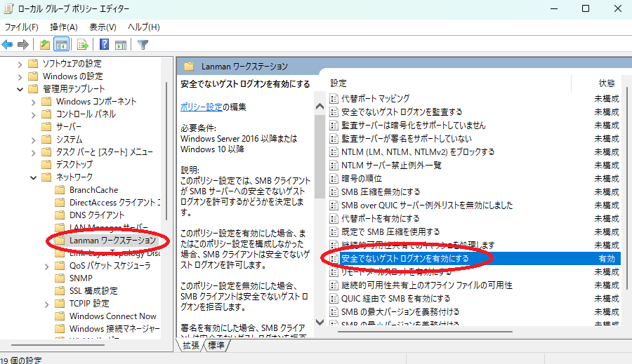Viewport: 632px width, 364px height.
Task: Click the folder icon of デスクトップ
Action: pyautogui.click(x=47, y=164)
